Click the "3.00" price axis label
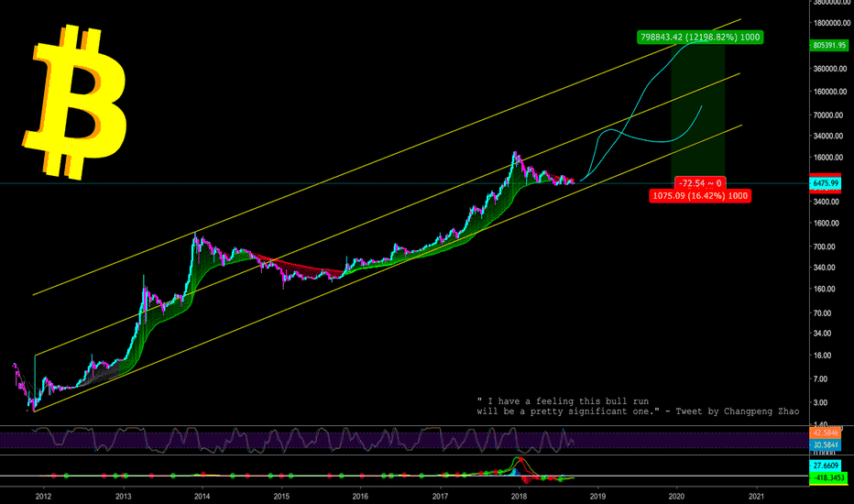The image size is (854, 504). pos(821,402)
